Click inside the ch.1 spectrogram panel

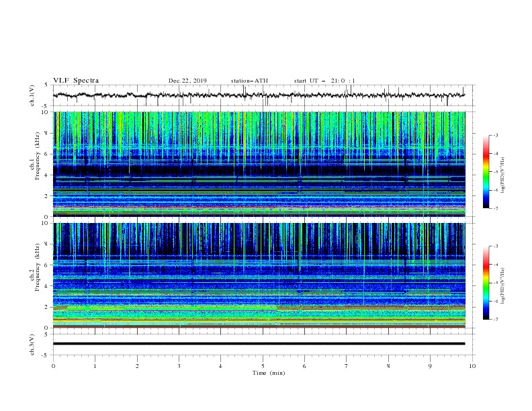(x=259, y=164)
